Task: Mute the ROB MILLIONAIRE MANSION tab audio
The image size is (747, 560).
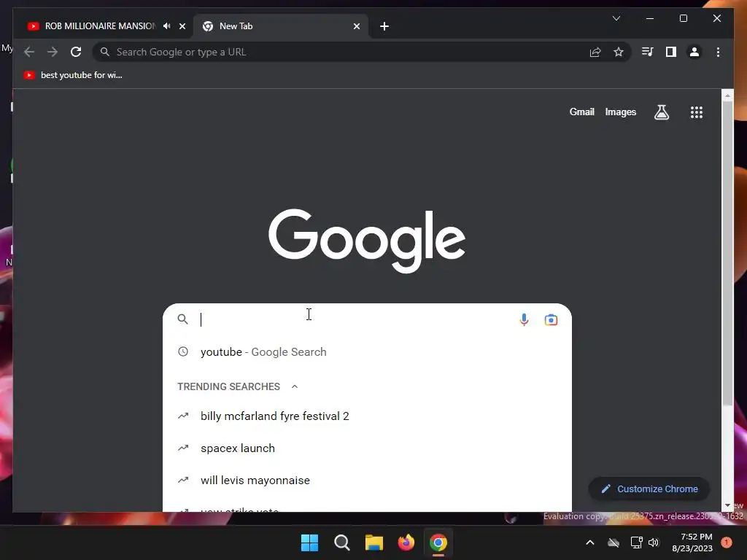Action: [x=167, y=26]
